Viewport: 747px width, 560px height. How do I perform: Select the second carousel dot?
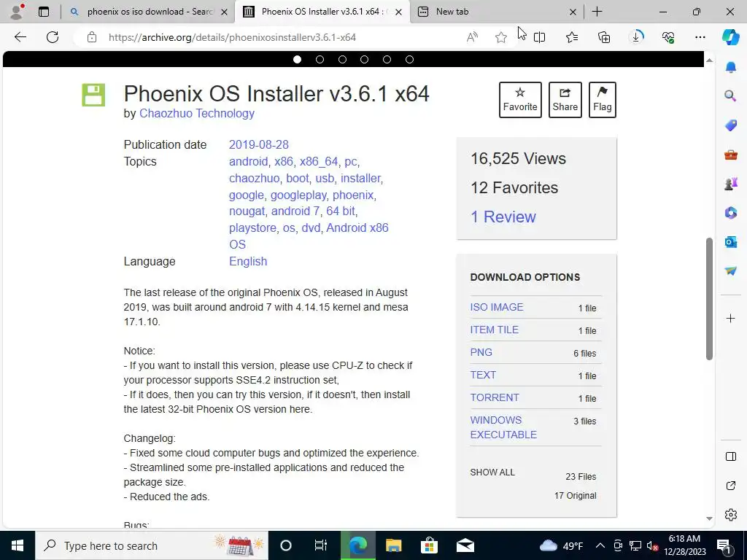[320, 60]
